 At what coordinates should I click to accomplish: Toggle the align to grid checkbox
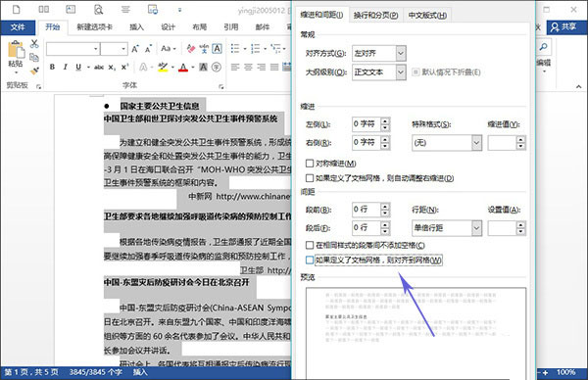310,260
